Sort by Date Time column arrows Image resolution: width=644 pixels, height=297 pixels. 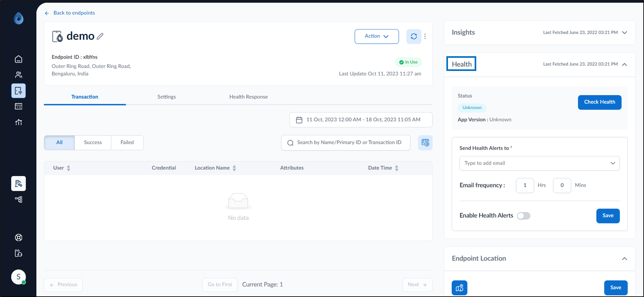397,168
